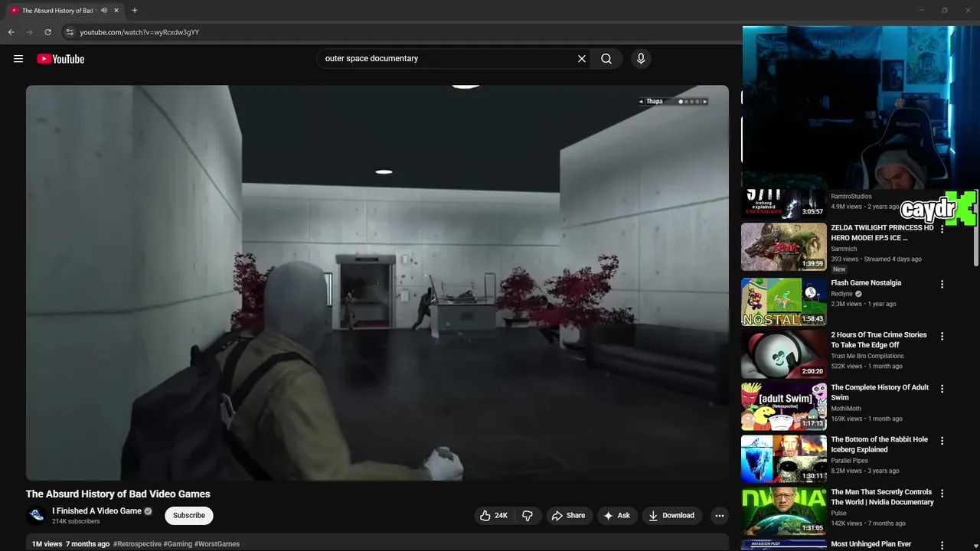This screenshot has height=551, width=980.
Task: Click the video player to pause
Action: coord(377,282)
